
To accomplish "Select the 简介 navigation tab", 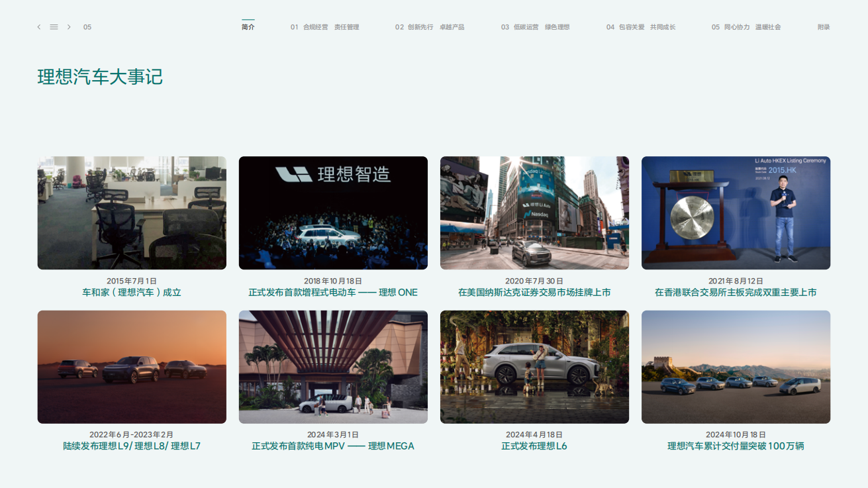I will 248,27.
